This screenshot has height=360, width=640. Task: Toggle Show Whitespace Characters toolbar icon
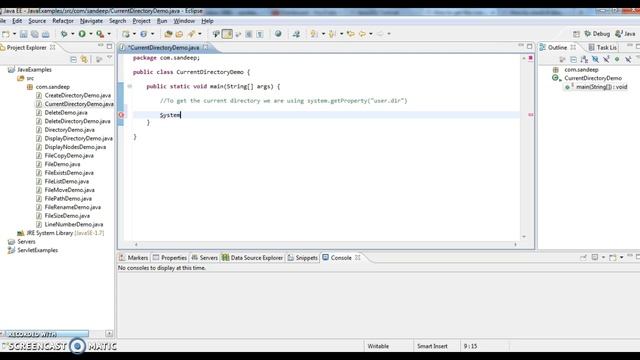click(260, 34)
